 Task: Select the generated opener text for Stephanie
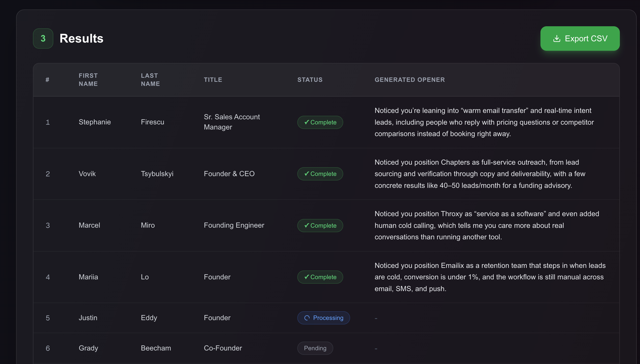pos(484,122)
